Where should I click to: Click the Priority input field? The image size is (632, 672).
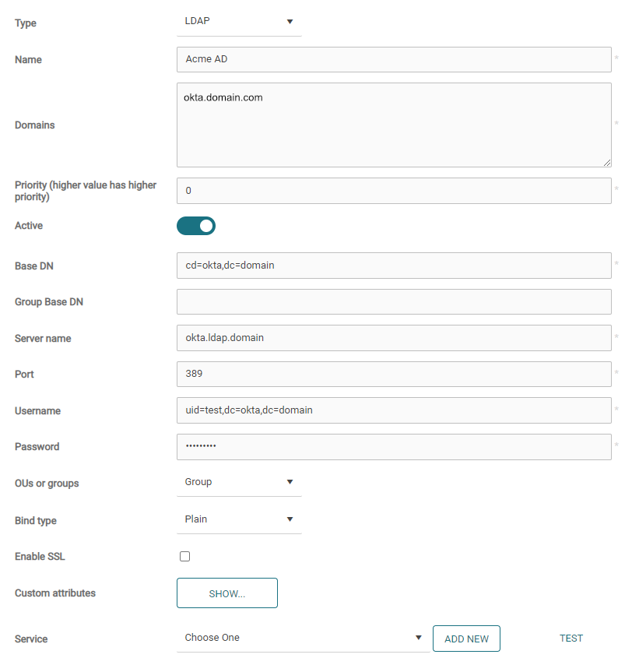tap(394, 191)
